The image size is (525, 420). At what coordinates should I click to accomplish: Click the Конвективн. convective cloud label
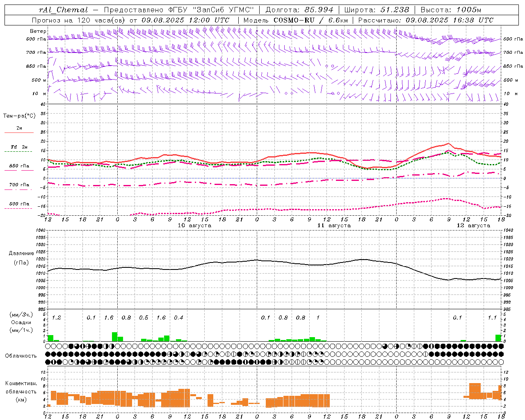click(x=21, y=383)
